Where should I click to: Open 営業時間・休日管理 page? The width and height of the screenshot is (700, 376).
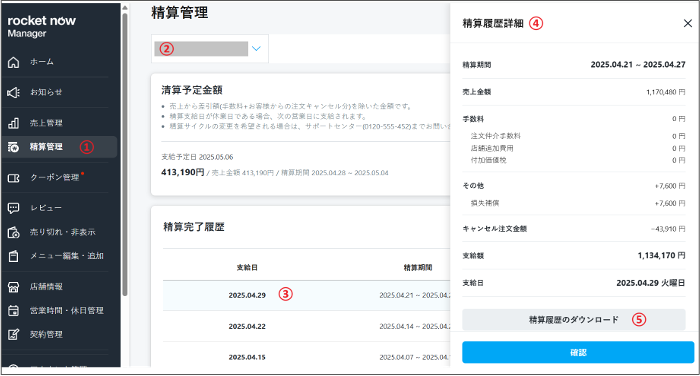67,310
